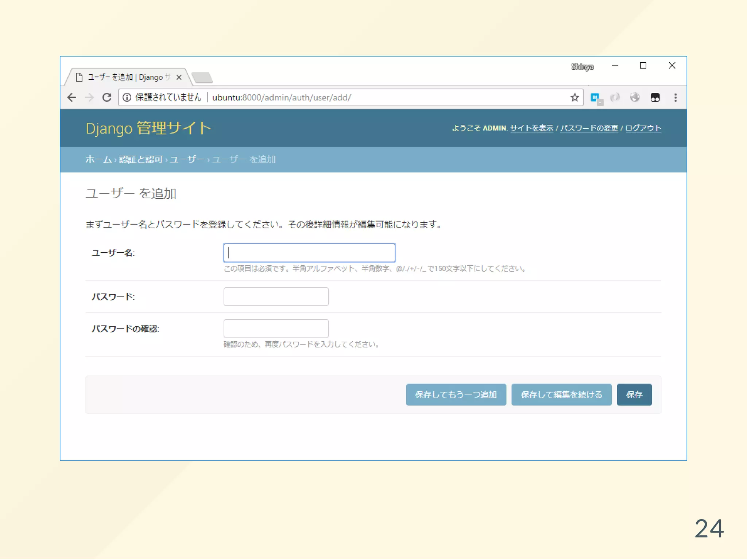Viewport: 747px width, 560px height.
Task: Click the site info icon in address bar
Action: [127, 97]
